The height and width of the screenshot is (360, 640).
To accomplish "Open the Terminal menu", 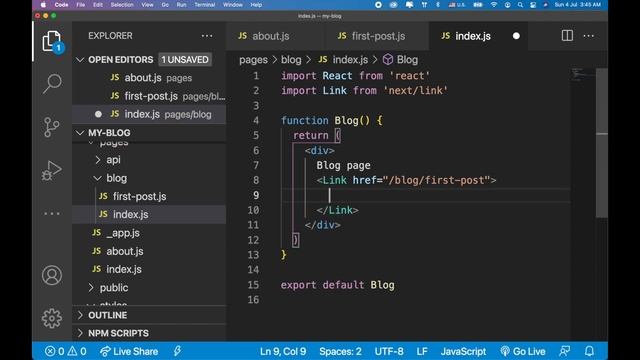I will pyautogui.click(x=204, y=5).
